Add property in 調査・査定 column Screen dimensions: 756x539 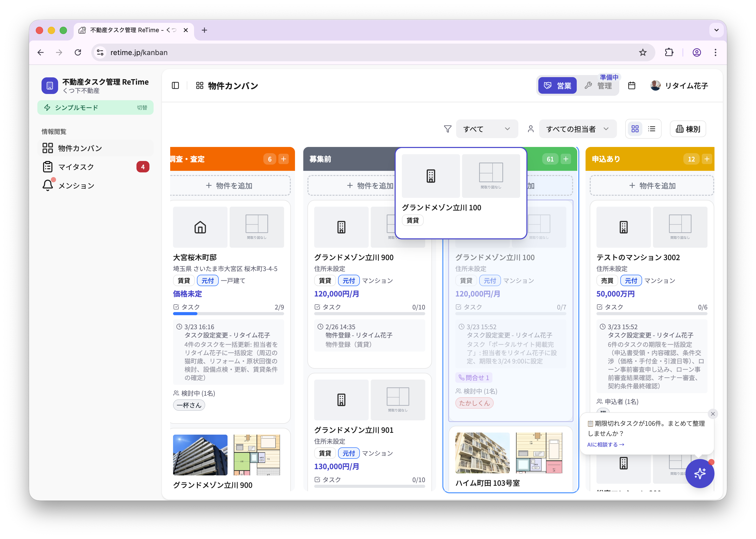[230, 186]
